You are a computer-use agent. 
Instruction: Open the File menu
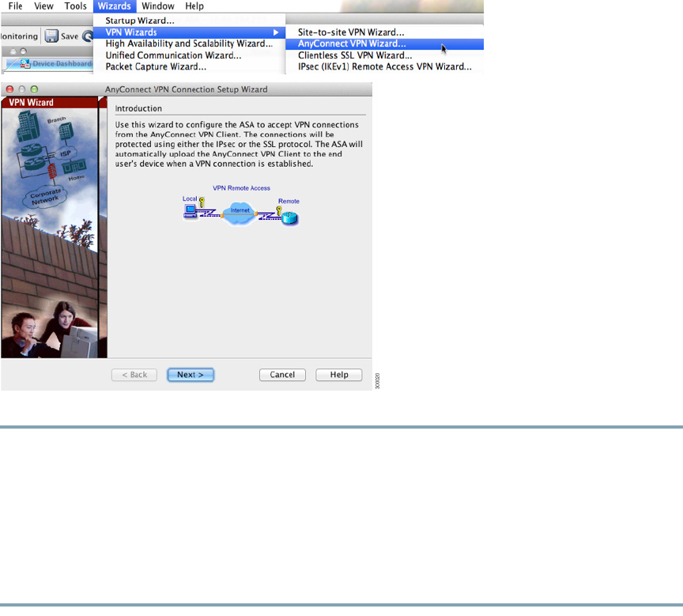[15, 6]
